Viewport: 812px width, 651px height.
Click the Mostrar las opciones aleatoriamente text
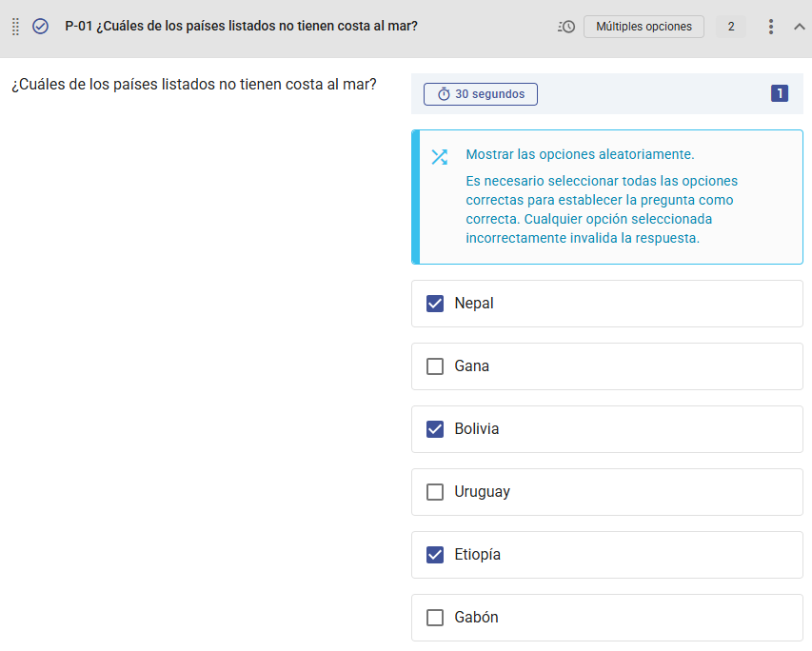[x=580, y=154]
